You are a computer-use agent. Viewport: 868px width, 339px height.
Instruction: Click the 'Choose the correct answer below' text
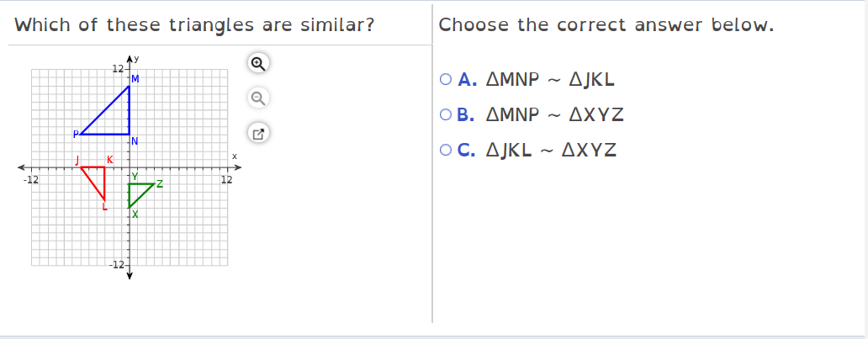[606, 25]
